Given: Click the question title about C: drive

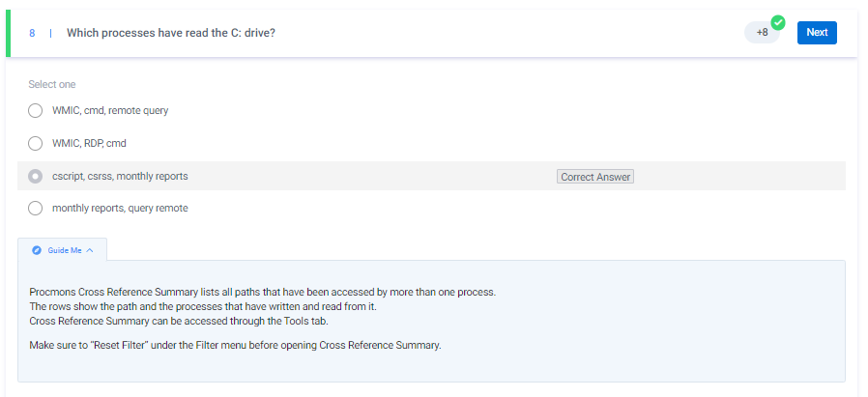Looking at the screenshot, I should (x=171, y=33).
